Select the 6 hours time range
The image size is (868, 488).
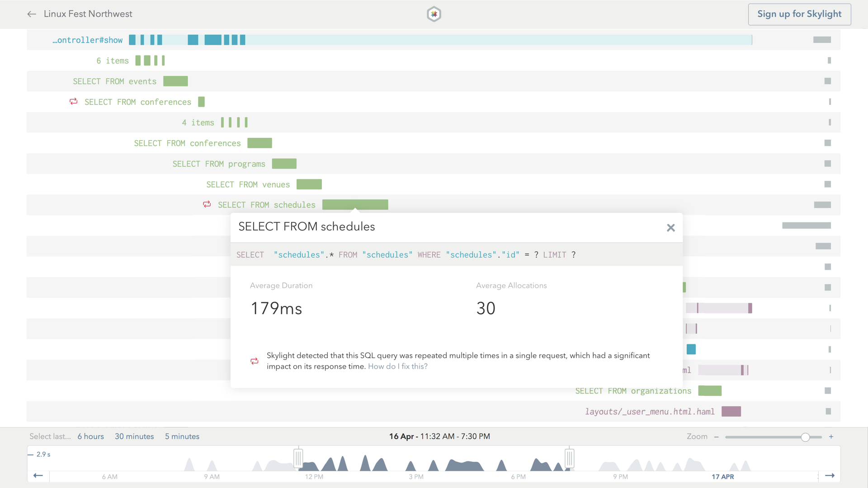click(x=90, y=436)
